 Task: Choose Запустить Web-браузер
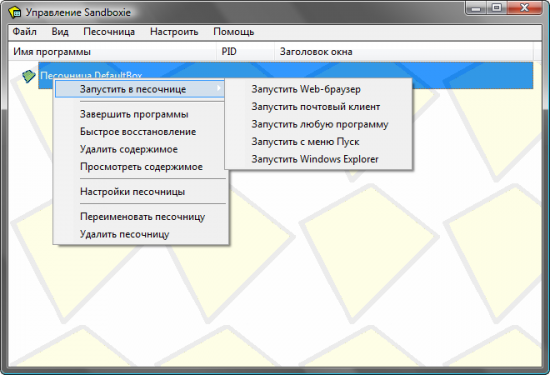318,89
